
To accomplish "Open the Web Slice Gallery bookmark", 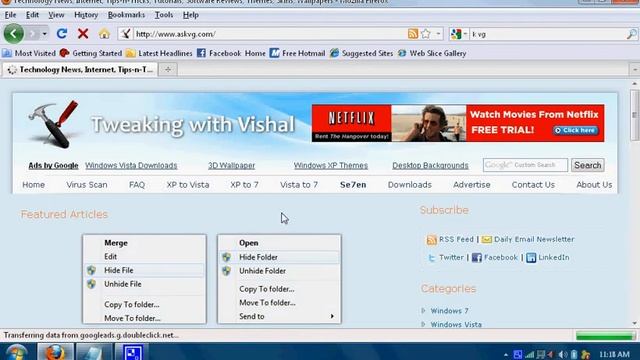I will click(x=432, y=53).
